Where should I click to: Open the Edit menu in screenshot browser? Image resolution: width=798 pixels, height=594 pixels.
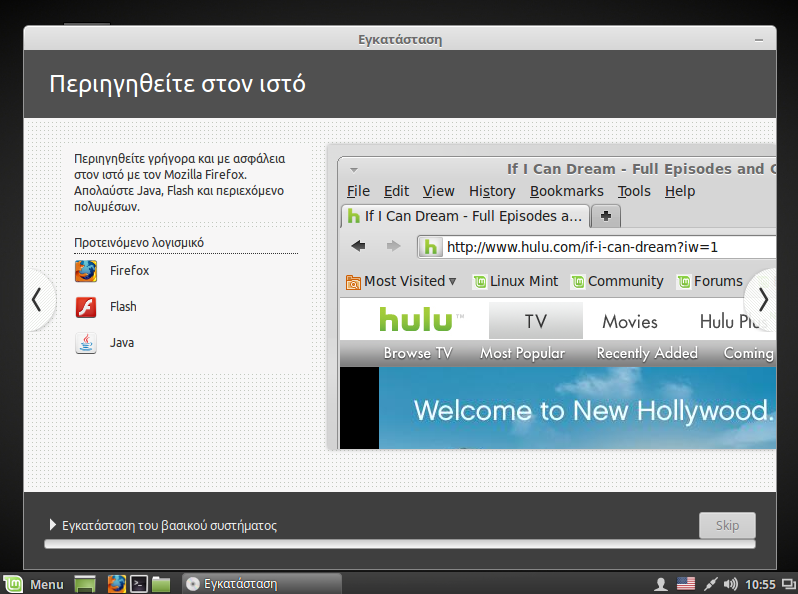click(396, 191)
